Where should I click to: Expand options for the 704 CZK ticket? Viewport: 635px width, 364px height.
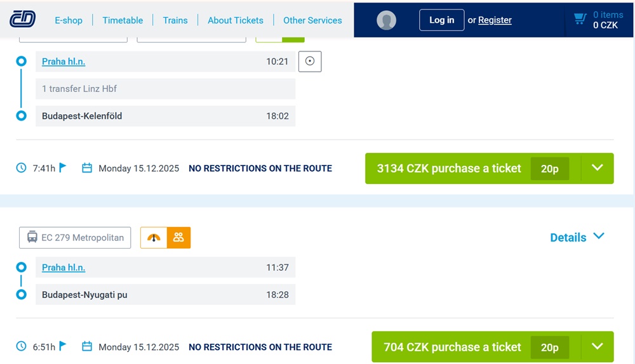[598, 347]
